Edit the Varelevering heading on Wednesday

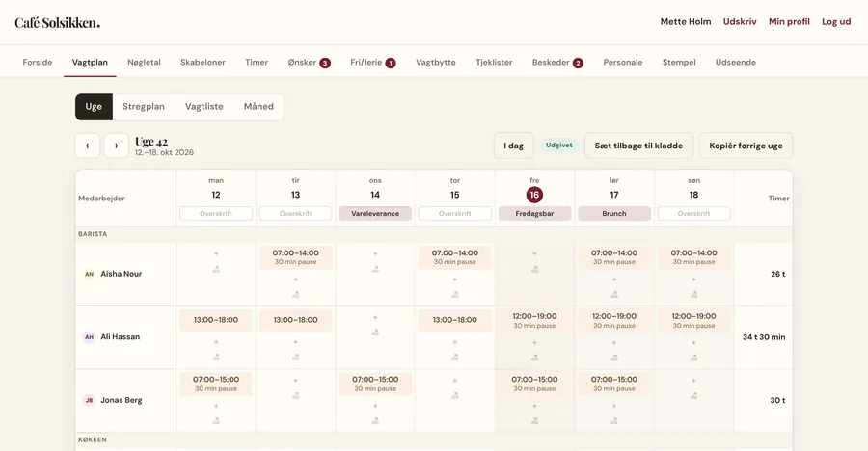375,214
